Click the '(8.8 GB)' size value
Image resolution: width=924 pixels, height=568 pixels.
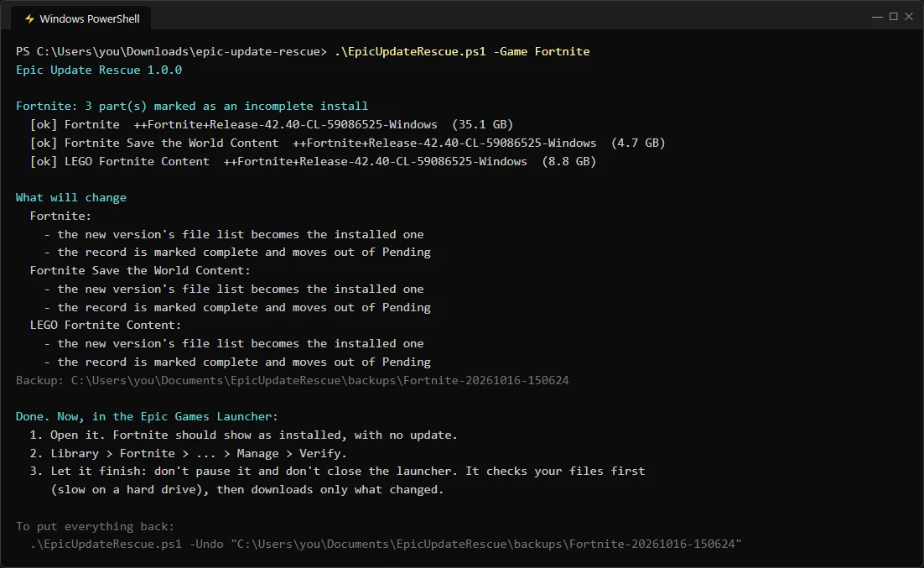point(569,161)
